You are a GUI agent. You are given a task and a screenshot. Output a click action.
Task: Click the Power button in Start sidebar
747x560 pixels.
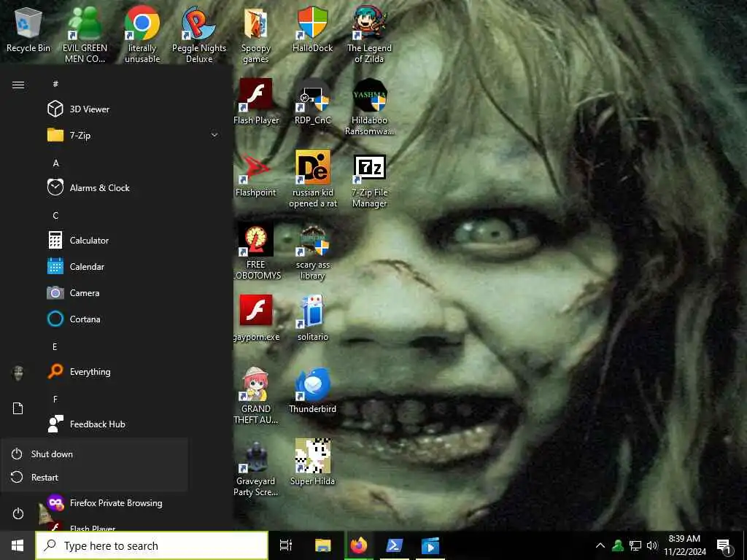tap(18, 514)
